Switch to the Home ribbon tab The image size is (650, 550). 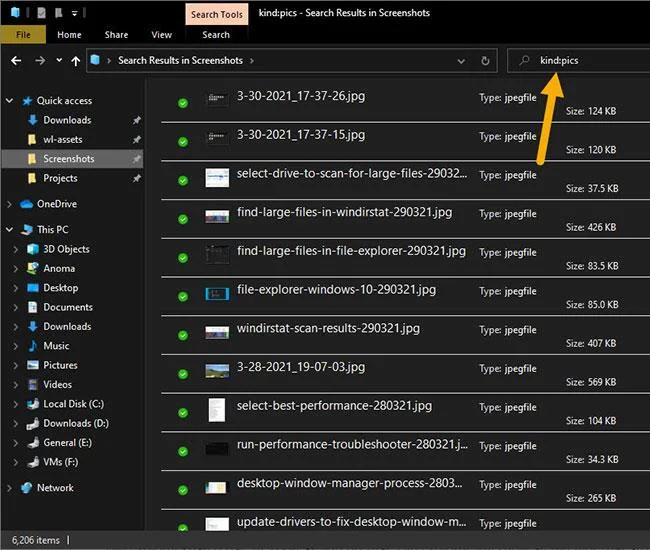[x=69, y=35]
